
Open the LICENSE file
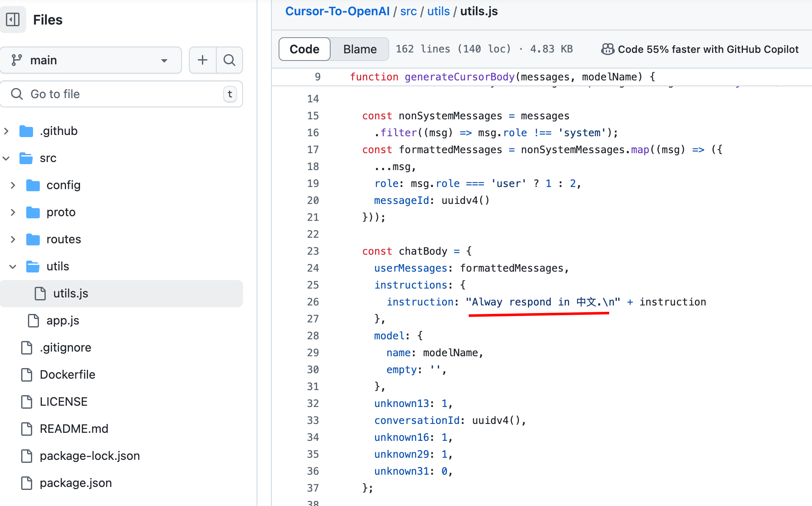point(64,402)
